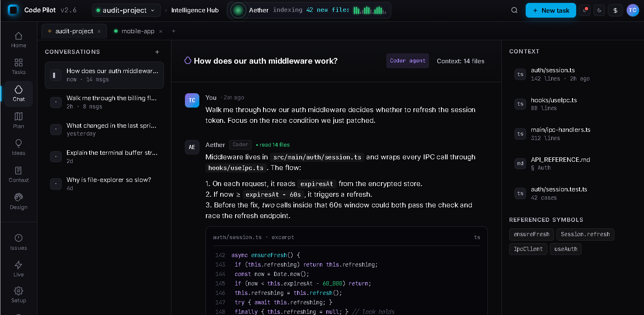Viewport: 644px width, 315px height.
Task: Open the audit-project project dropdown
Action: (126, 10)
